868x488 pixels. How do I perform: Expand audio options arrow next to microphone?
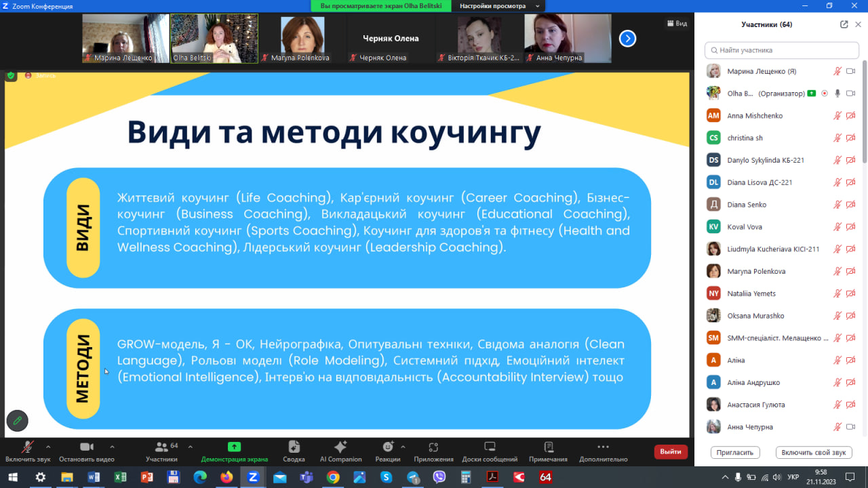48,447
